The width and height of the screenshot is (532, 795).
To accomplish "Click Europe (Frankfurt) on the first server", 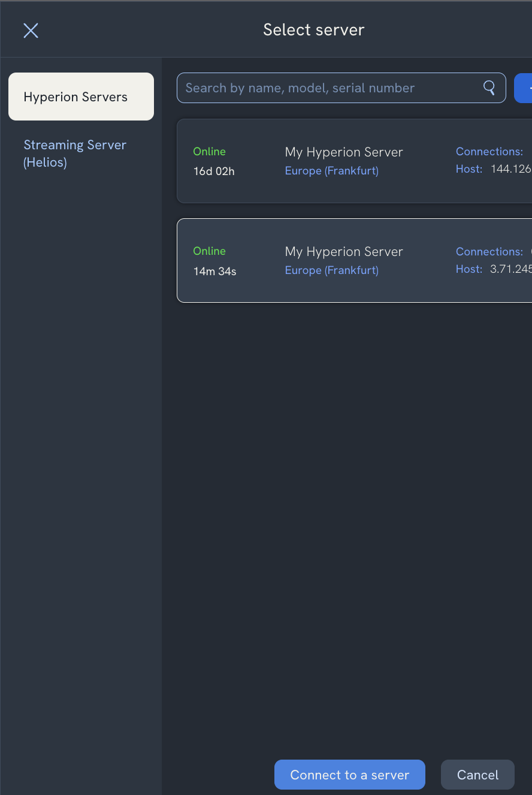I will coord(331,171).
